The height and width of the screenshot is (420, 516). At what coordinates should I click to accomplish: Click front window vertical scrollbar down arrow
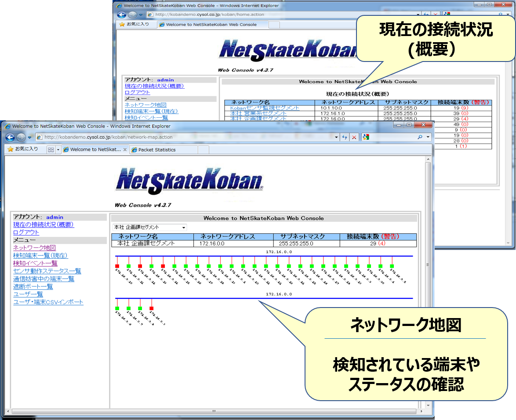click(x=428, y=405)
